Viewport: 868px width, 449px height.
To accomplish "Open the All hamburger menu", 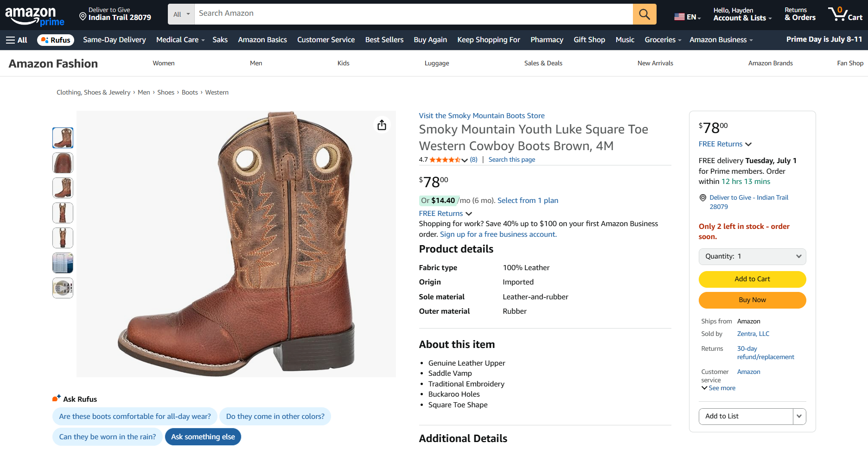I will 17,40.
